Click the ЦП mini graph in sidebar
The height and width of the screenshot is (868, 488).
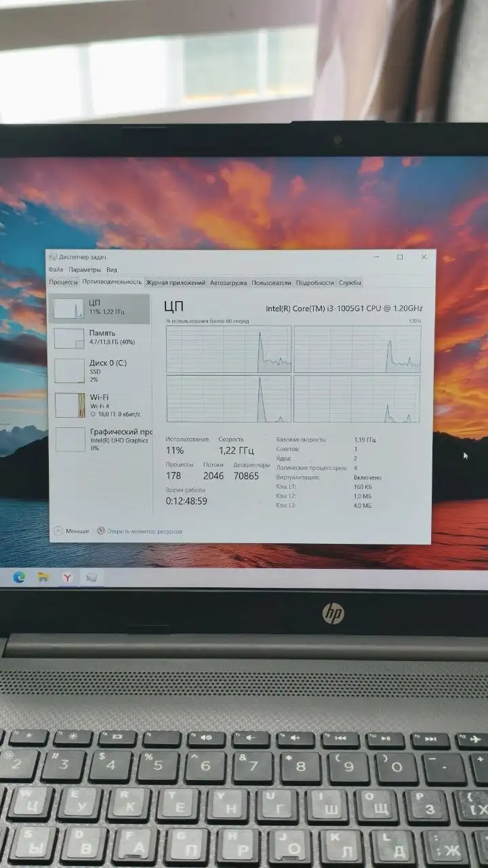(68, 309)
